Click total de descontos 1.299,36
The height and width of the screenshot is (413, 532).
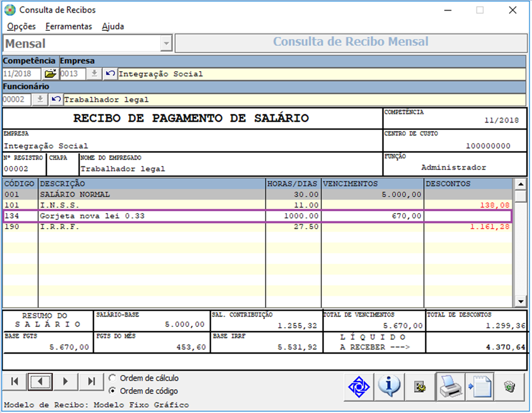click(x=505, y=326)
